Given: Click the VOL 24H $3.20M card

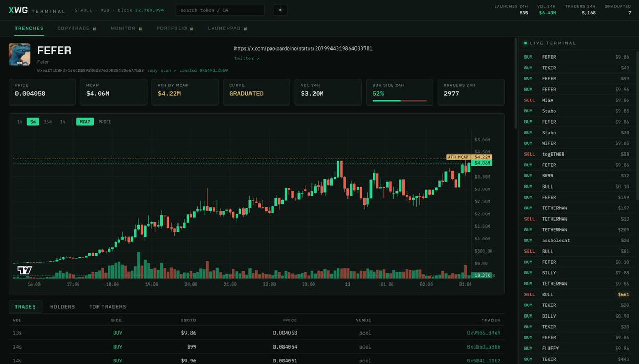Looking at the screenshot, I should pyautogui.click(x=328, y=92).
